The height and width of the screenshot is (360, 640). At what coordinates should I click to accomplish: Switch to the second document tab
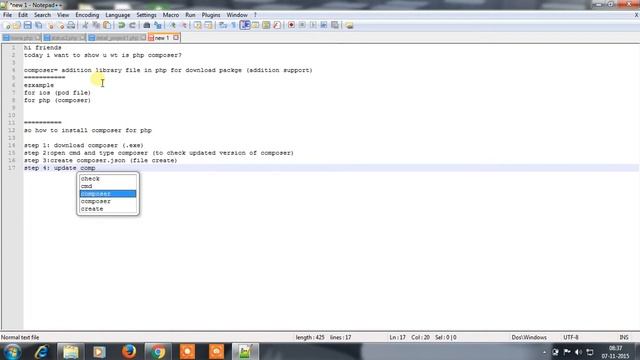tap(64, 38)
